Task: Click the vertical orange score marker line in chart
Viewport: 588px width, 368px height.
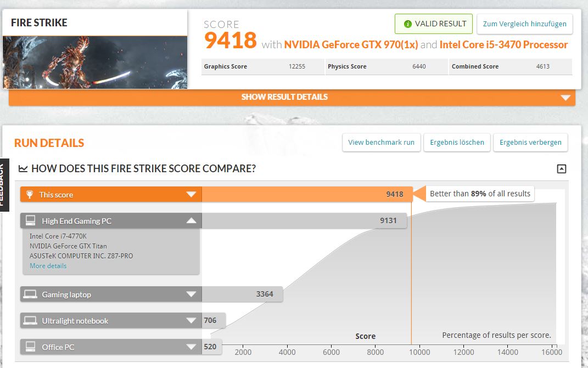Action: pos(411,274)
